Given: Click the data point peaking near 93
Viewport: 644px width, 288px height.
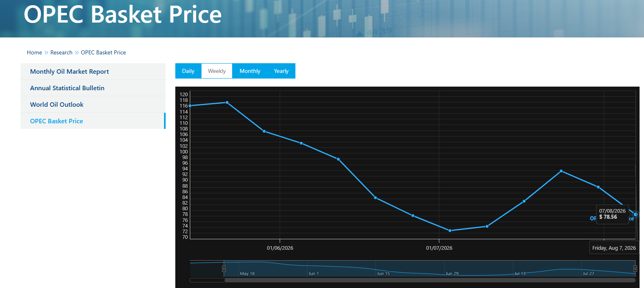Looking at the screenshot, I should (x=561, y=171).
